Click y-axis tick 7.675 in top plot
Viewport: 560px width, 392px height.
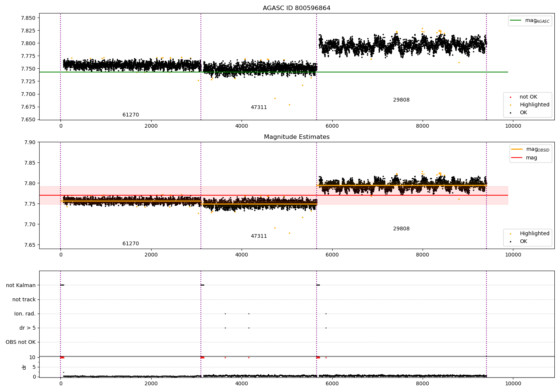[28, 107]
